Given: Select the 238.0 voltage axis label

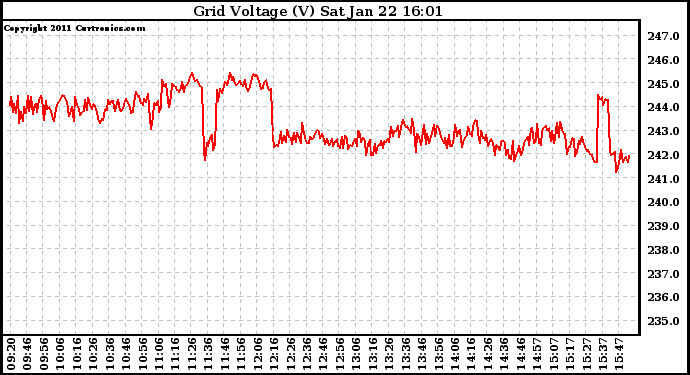Looking at the screenshot, I should 663,250.
